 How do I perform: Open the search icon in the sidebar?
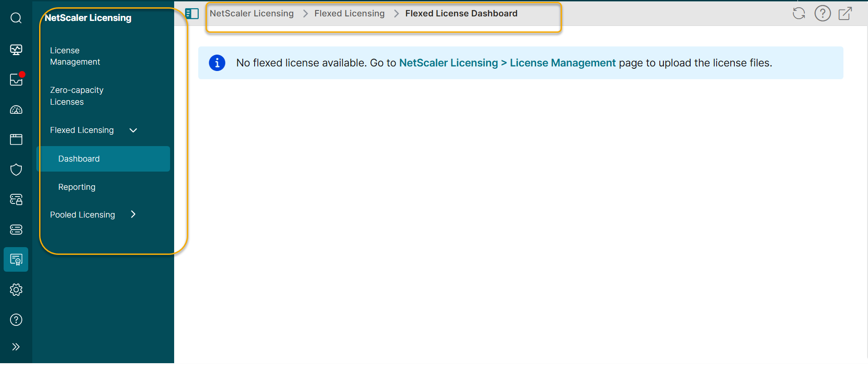point(16,18)
